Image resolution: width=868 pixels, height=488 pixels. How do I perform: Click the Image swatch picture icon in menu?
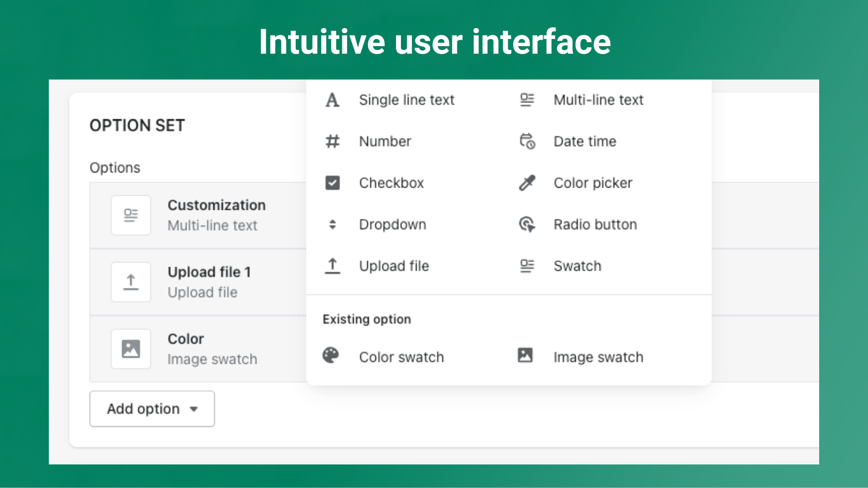coord(525,356)
